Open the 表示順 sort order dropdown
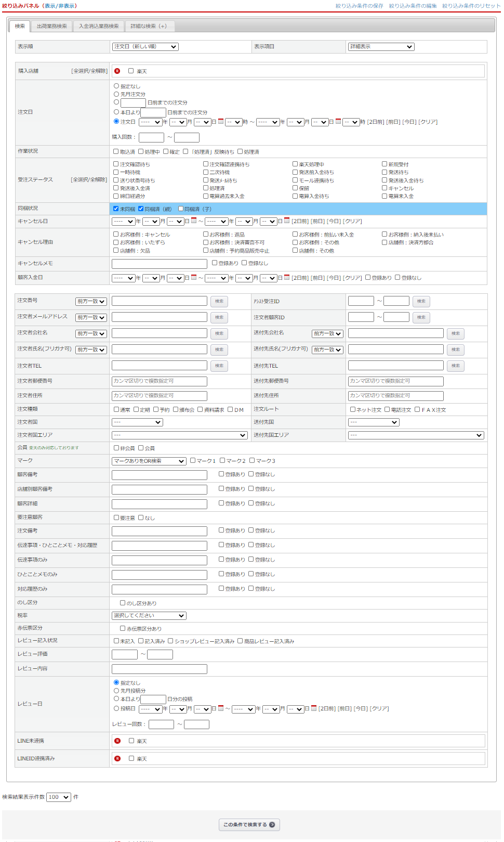 tap(145, 47)
